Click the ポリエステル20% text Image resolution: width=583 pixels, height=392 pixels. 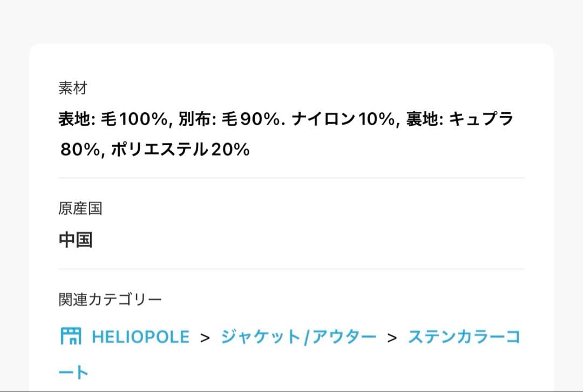click(180, 150)
